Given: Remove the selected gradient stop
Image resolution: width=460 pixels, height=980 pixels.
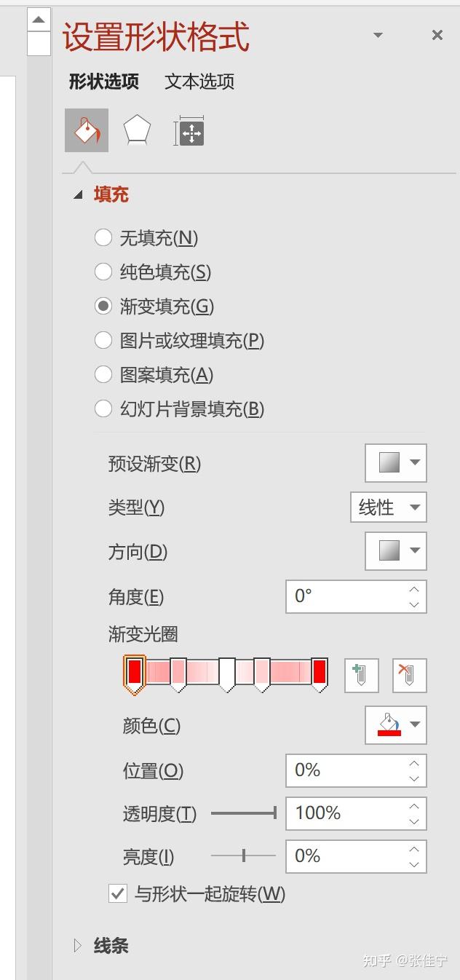Looking at the screenshot, I should pos(409,675).
